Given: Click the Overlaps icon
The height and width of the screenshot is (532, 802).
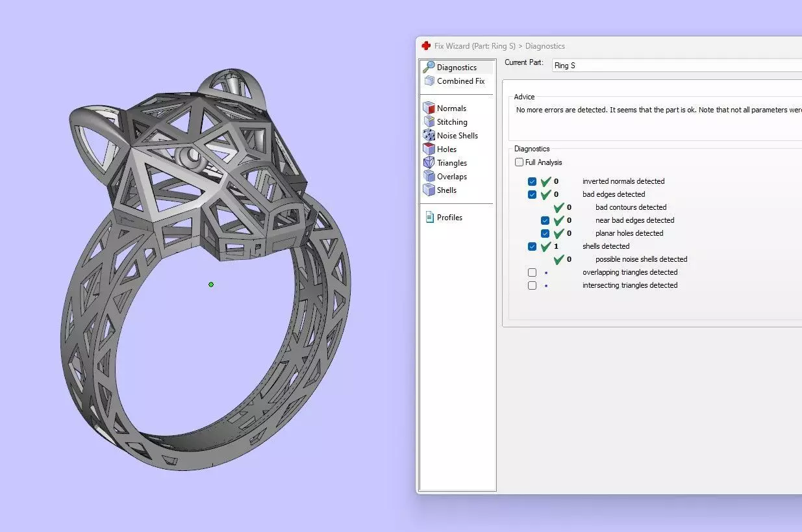Looking at the screenshot, I should (x=429, y=176).
